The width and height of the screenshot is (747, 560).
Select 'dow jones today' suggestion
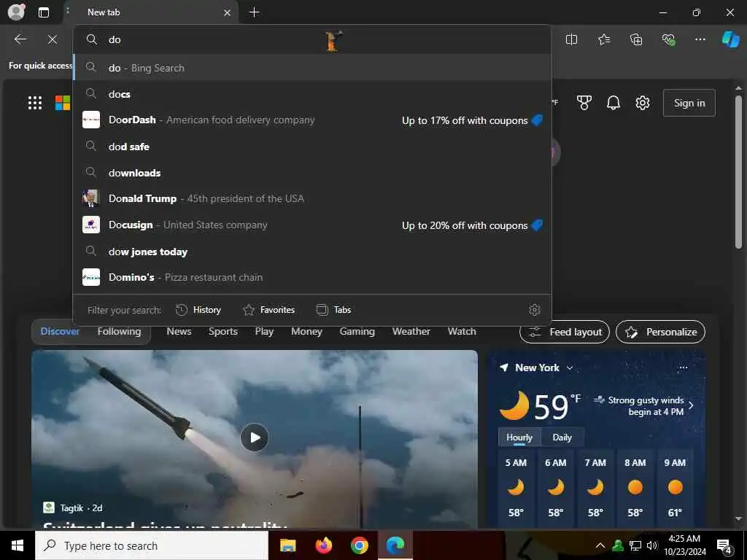coord(312,251)
